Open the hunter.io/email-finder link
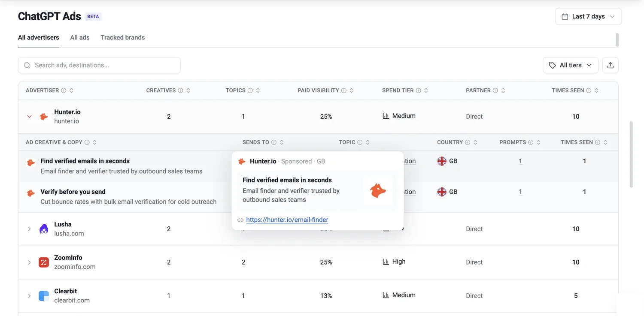The height and width of the screenshot is (316, 644). [287, 220]
